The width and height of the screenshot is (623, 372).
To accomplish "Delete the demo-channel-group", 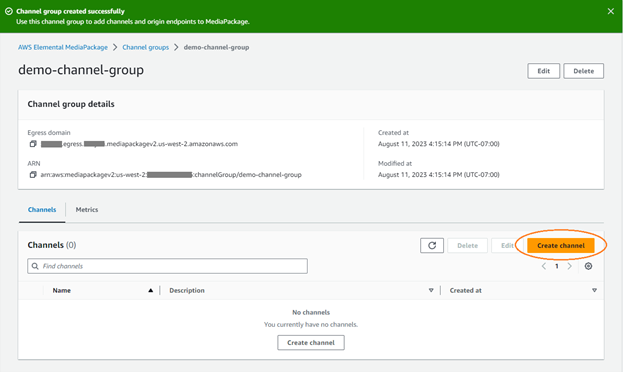I will (583, 71).
